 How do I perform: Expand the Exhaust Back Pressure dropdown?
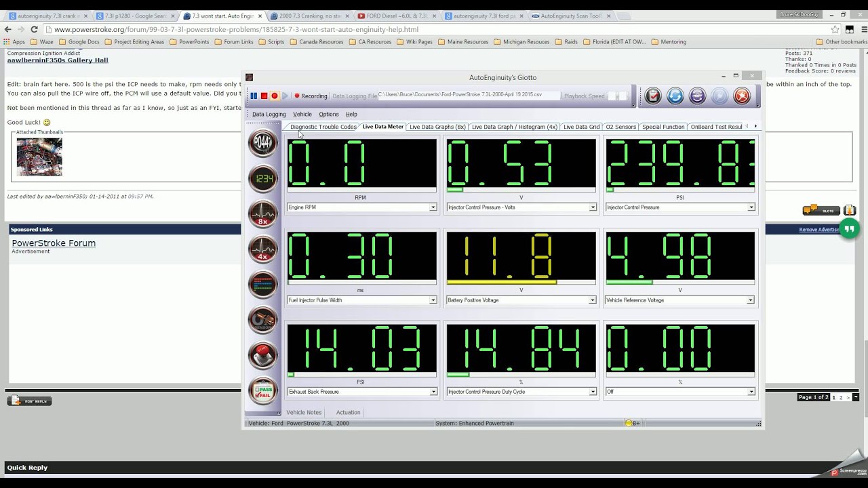pyautogui.click(x=433, y=392)
